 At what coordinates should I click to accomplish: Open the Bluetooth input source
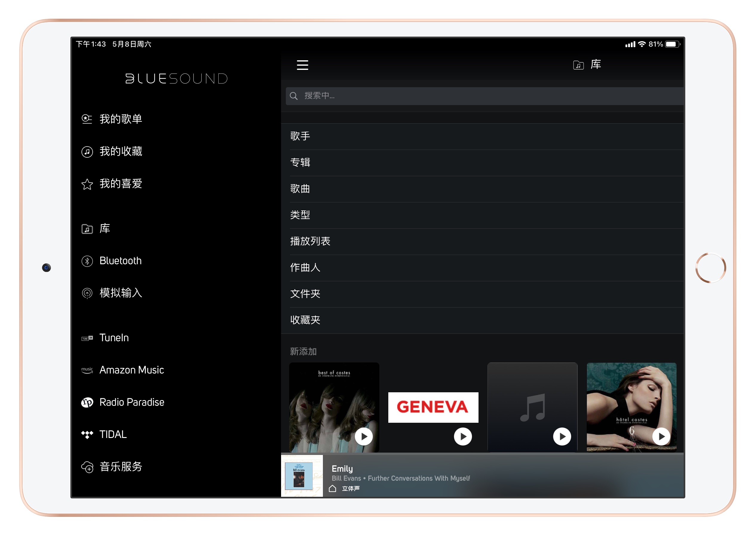point(87,261)
